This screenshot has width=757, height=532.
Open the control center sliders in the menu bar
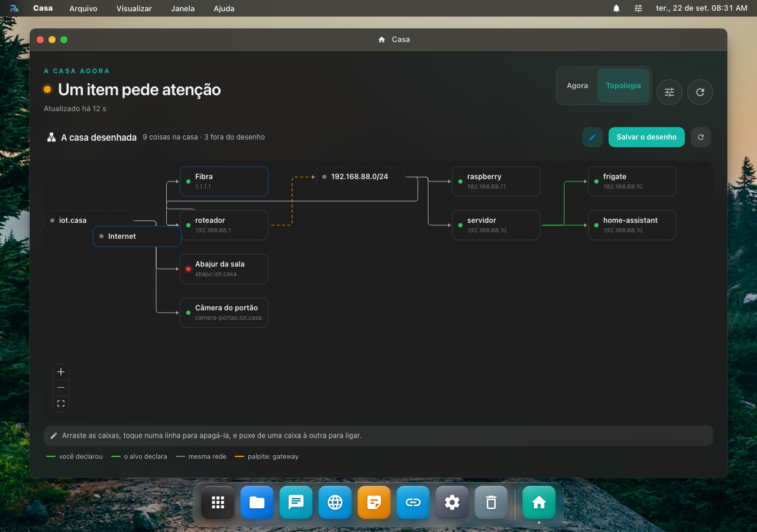pos(638,8)
